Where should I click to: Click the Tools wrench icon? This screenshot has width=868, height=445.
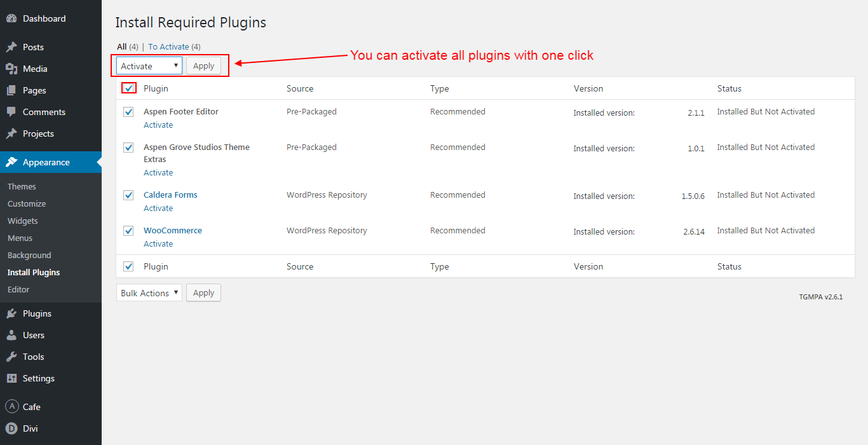11,357
